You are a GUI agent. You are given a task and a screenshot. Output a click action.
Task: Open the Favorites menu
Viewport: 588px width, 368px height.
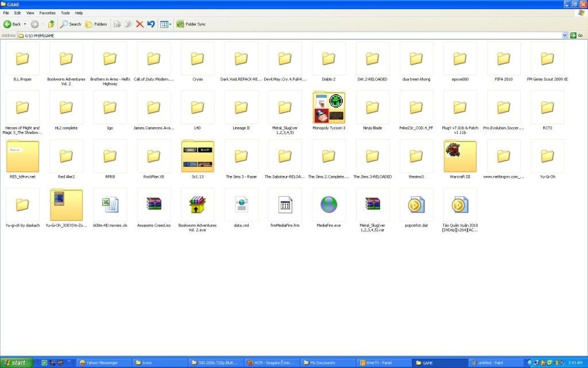(x=47, y=13)
